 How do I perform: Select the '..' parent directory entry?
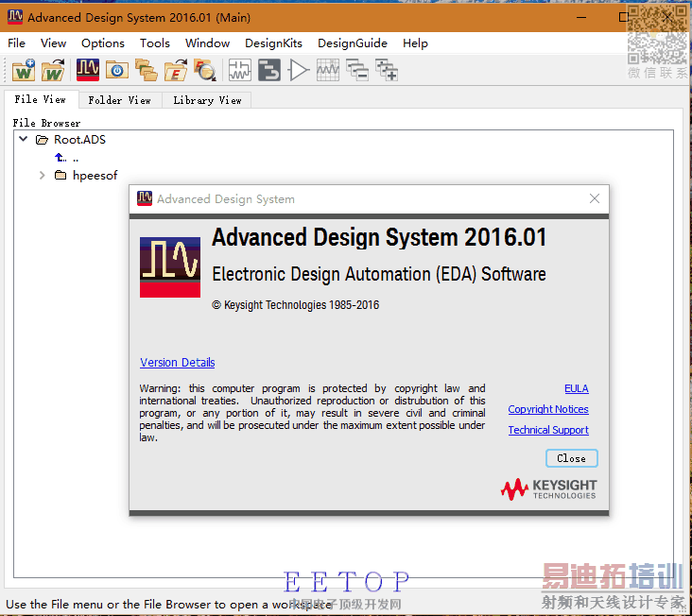tap(76, 159)
